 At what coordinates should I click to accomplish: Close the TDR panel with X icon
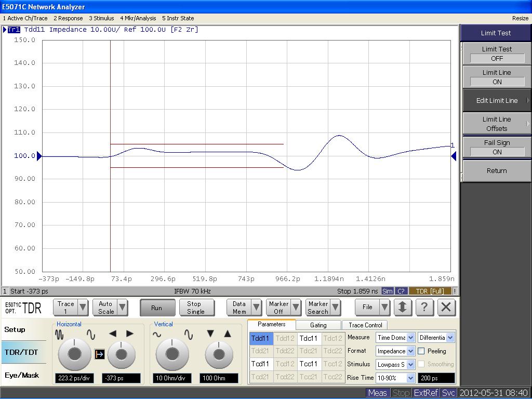pos(446,307)
